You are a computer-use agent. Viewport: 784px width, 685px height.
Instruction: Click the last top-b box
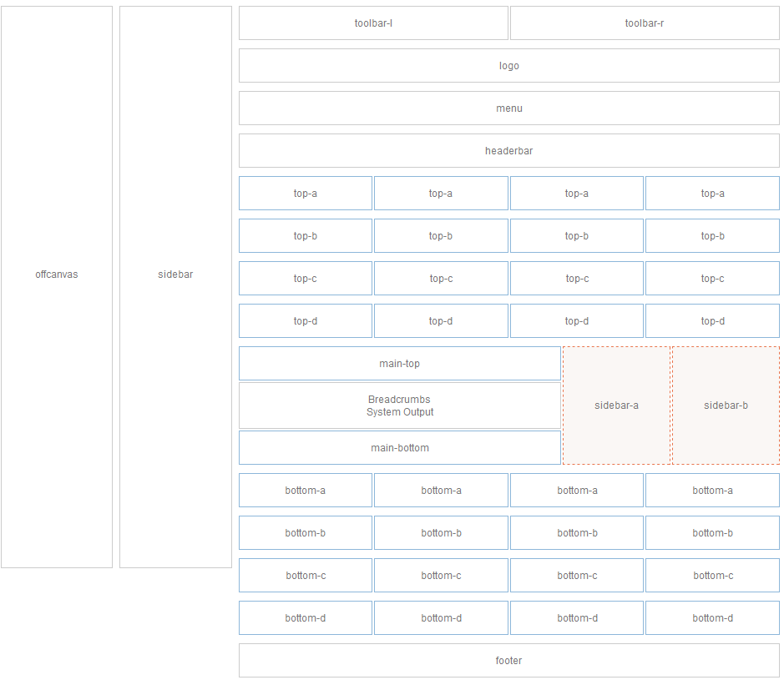[712, 236]
